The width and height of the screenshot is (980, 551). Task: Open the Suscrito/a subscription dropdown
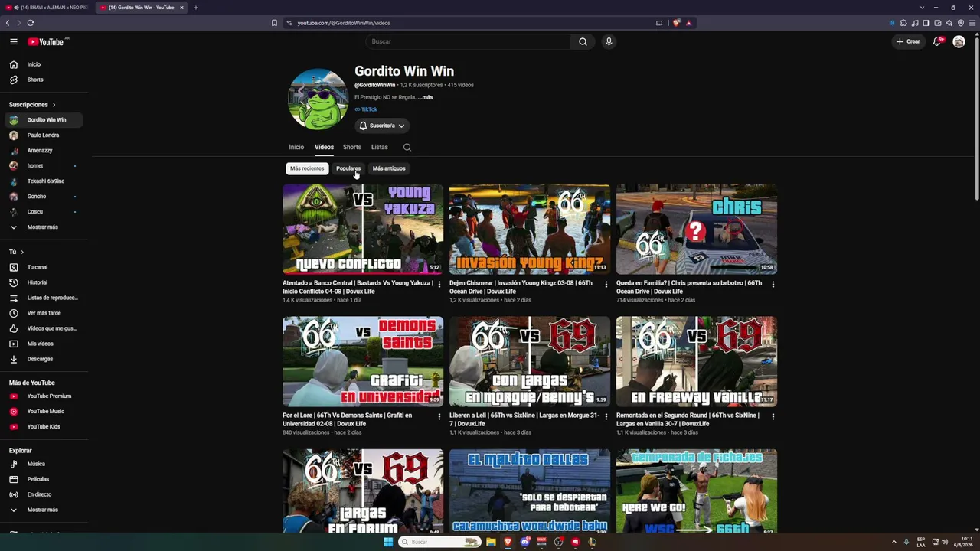coord(382,126)
